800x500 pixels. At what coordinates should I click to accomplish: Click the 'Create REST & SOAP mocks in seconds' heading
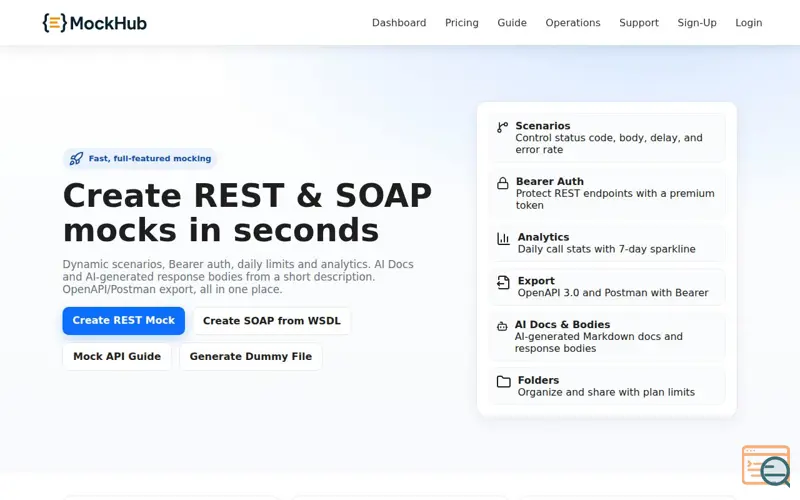pos(247,213)
